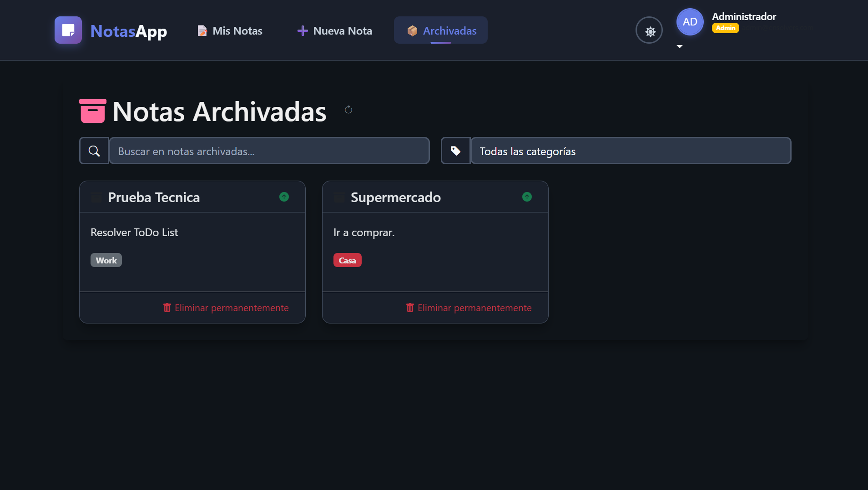Click the AD avatar badge

pos(690,21)
